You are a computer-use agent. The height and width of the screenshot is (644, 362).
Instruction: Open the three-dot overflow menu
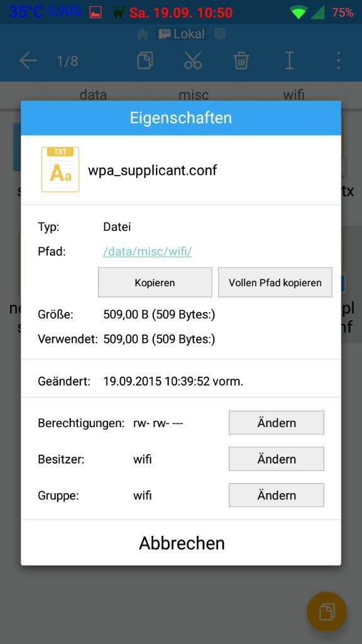[x=338, y=61]
